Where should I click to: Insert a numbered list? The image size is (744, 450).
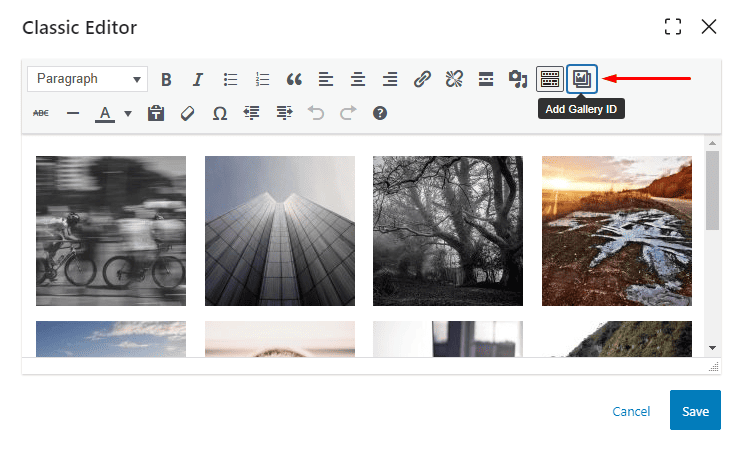coord(262,79)
